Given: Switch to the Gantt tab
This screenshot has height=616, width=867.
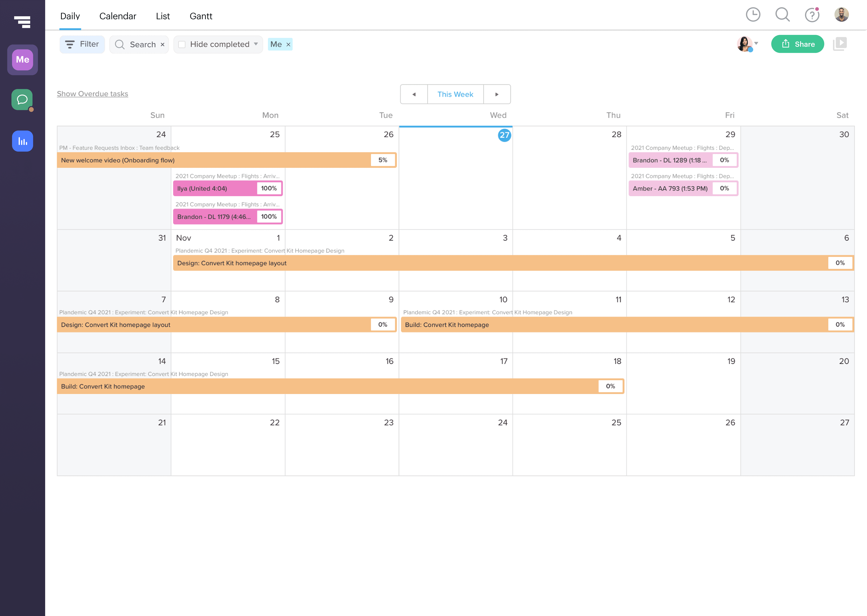Looking at the screenshot, I should point(201,16).
